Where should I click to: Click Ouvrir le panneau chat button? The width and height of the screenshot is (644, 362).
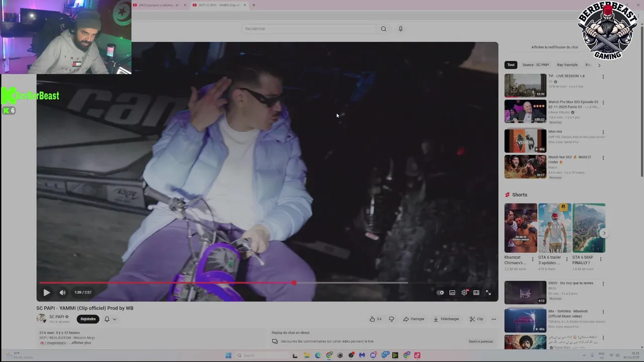[480, 341]
